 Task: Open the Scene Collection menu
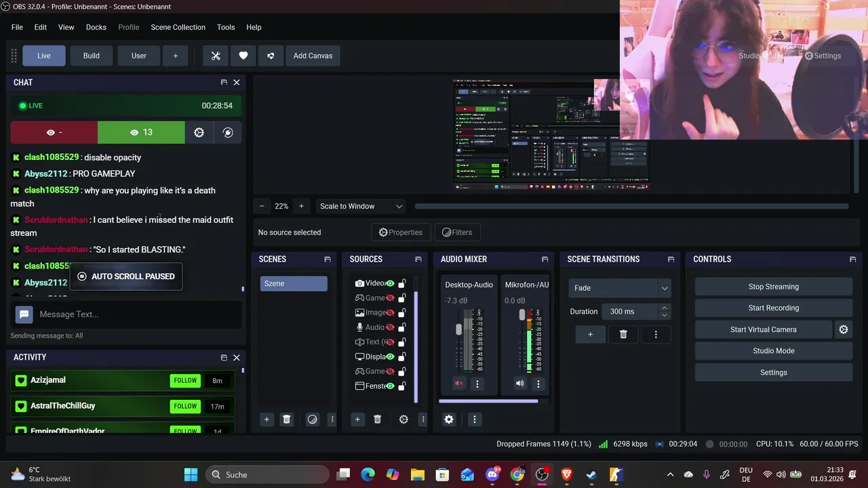pyautogui.click(x=178, y=27)
